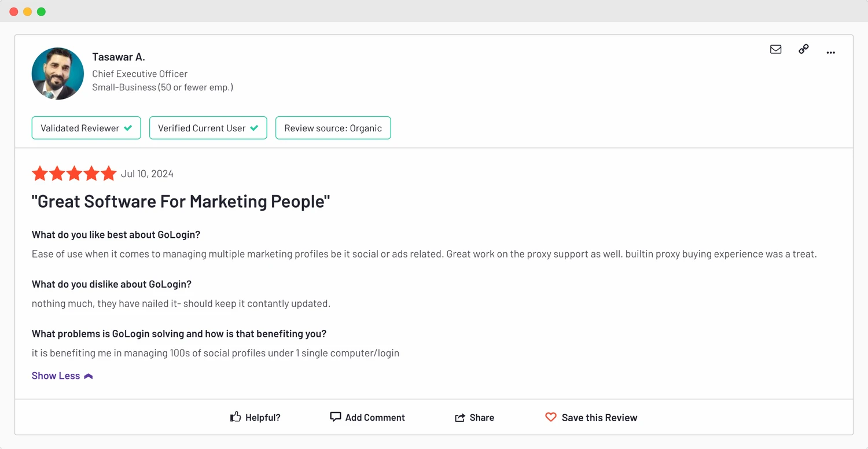Click the green macOS fullscreen button
Viewport: 868px width, 449px height.
tap(41, 12)
